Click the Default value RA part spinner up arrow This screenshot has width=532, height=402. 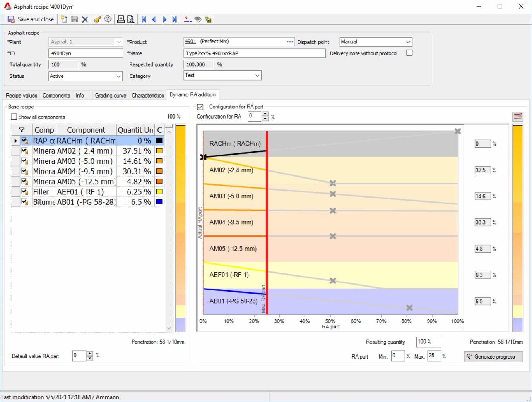[x=89, y=354]
